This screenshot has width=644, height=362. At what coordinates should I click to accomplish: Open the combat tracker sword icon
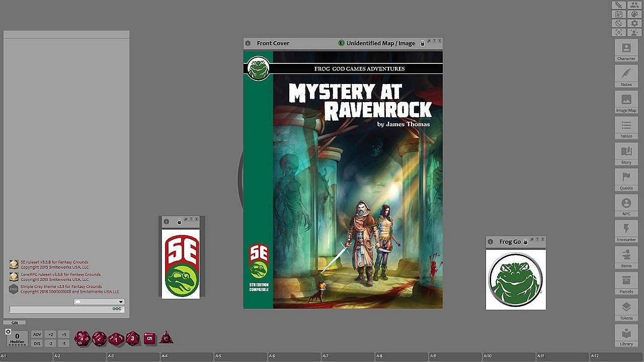tap(619, 5)
